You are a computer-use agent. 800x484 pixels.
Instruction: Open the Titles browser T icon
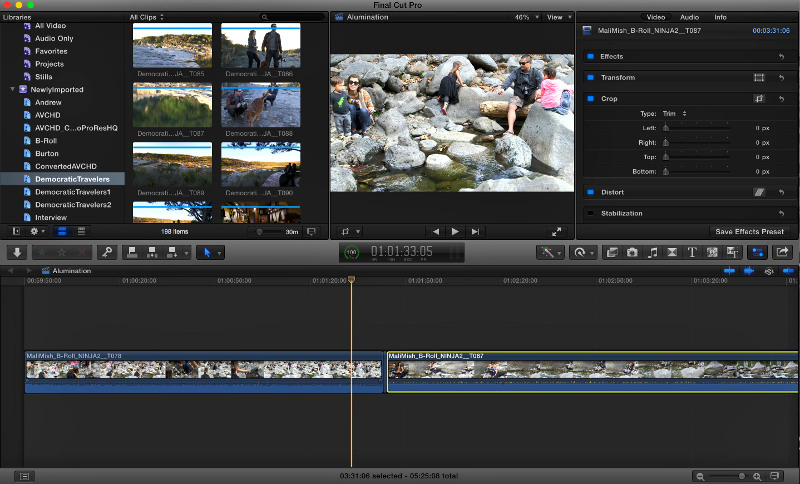pyautogui.click(x=692, y=253)
